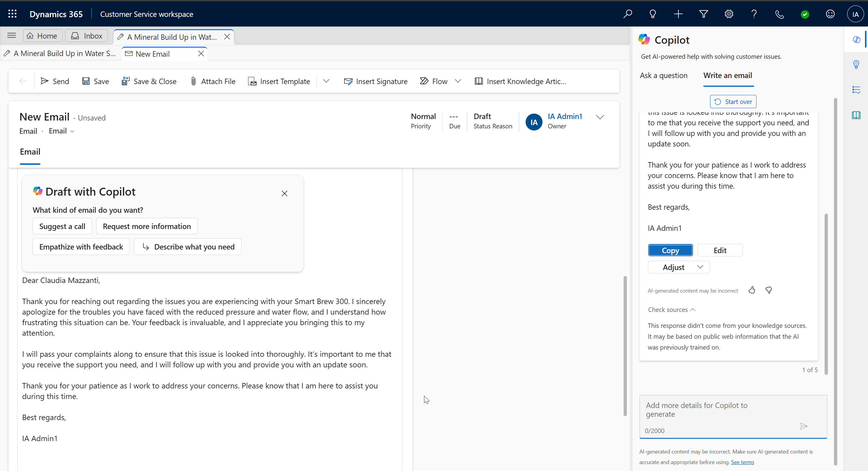Click the lightbulb assistant icon in top bar
The width and height of the screenshot is (868, 471).
pyautogui.click(x=653, y=14)
